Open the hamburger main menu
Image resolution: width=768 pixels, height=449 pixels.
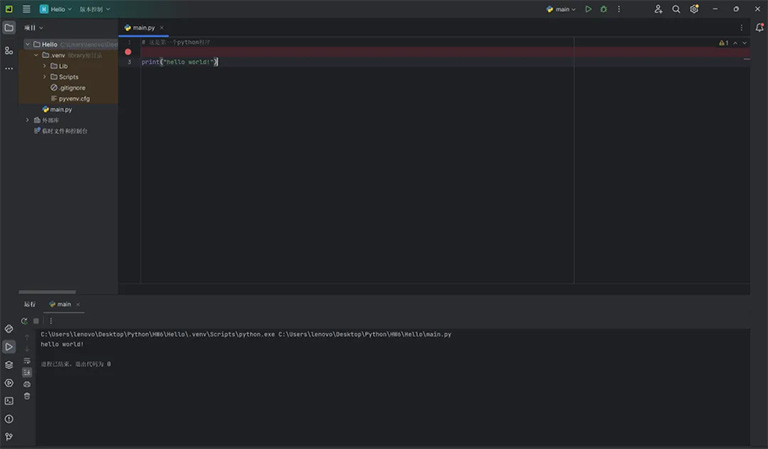tap(26, 9)
